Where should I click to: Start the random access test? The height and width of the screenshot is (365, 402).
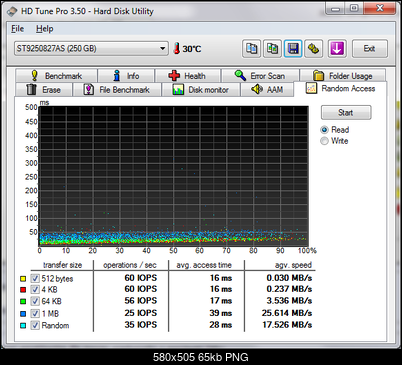pyautogui.click(x=346, y=113)
